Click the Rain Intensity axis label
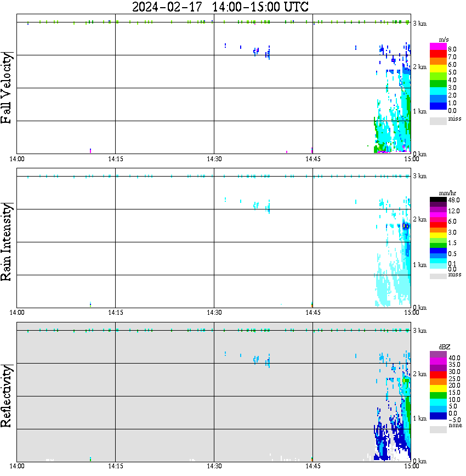 [6, 242]
